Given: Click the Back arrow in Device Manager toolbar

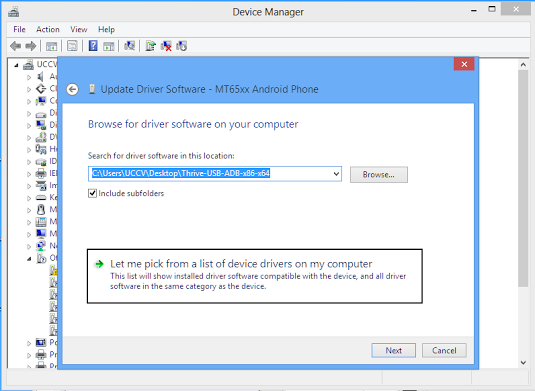Looking at the screenshot, I should (15, 46).
